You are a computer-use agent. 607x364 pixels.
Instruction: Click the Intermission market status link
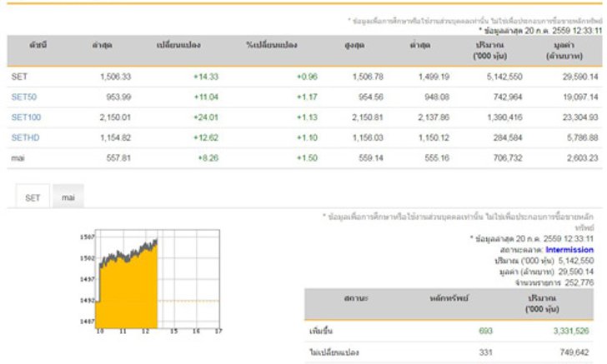click(x=569, y=250)
